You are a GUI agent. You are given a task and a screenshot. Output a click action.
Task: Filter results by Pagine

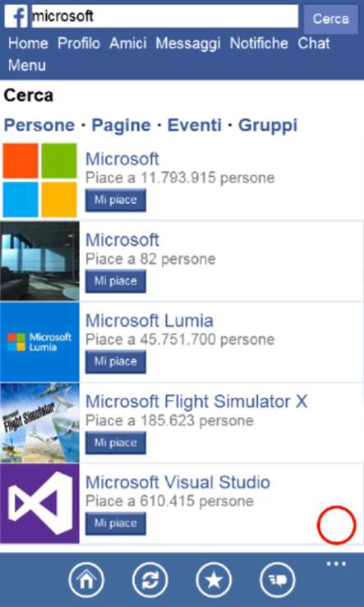pos(121,125)
